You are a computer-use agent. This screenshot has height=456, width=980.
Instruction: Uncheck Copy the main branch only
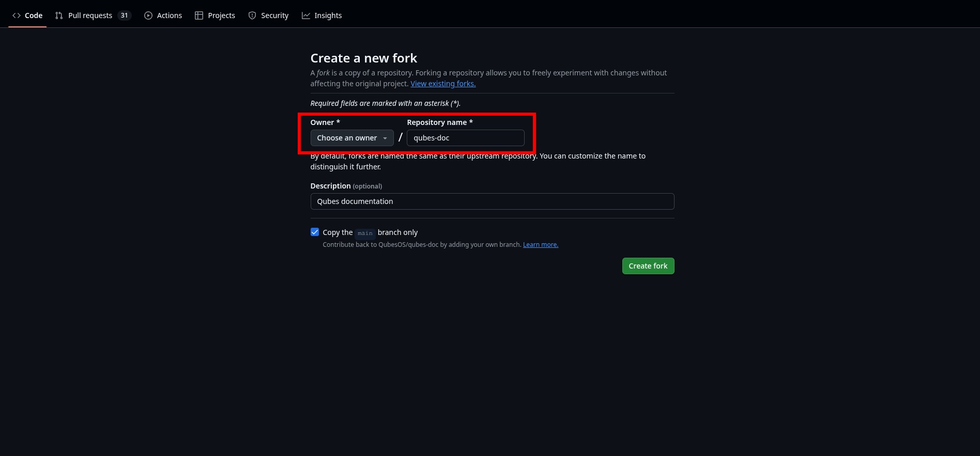click(315, 232)
